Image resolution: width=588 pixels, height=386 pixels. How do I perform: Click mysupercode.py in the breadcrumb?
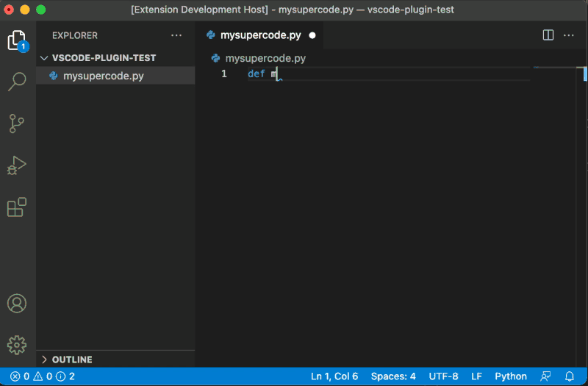point(265,59)
